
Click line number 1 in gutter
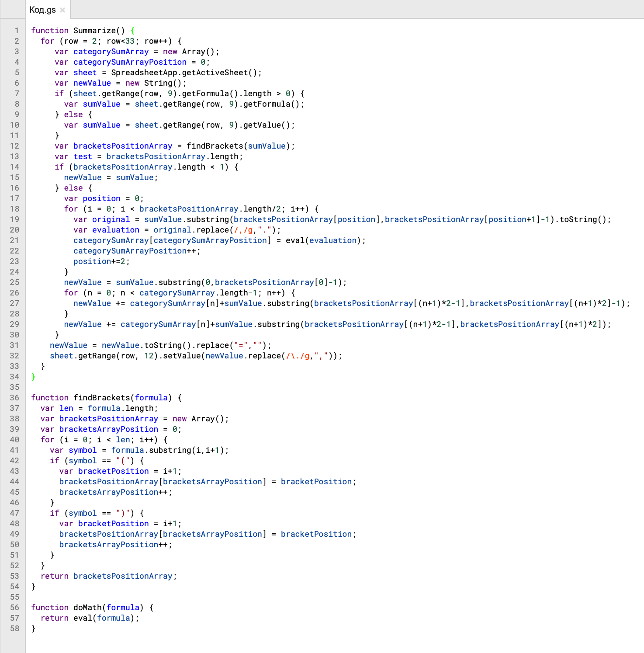[x=17, y=31]
